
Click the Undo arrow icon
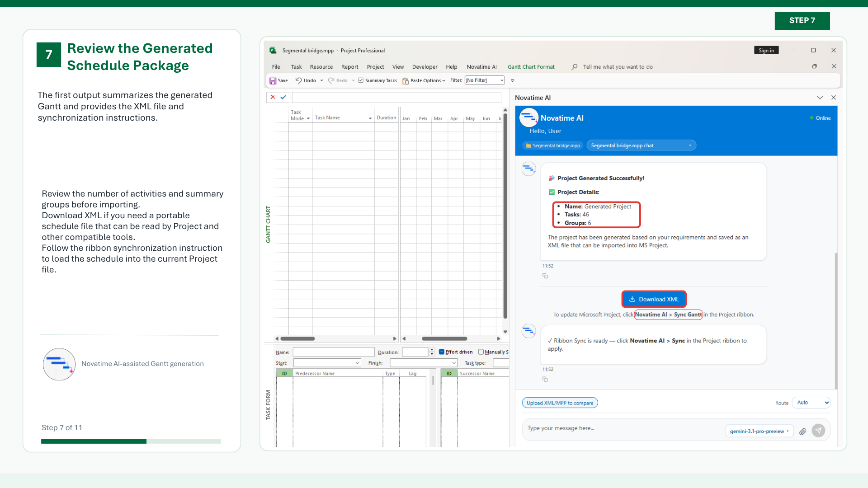point(298,80)
